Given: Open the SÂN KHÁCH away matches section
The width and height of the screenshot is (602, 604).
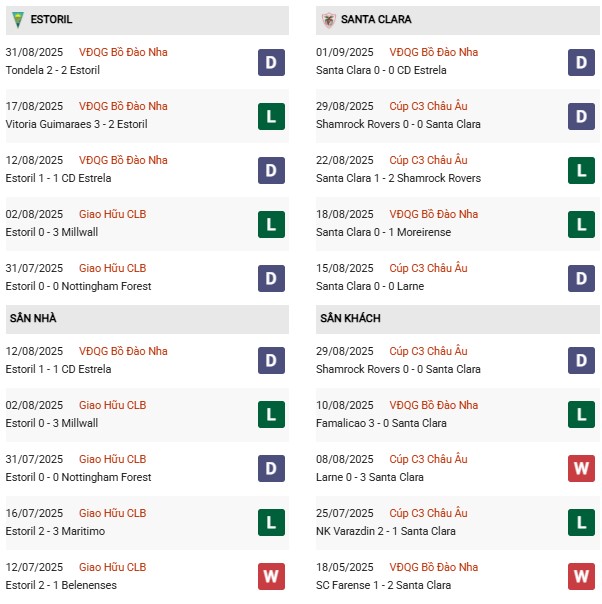Looking at the screenshot, I should [x=350, y=318].
